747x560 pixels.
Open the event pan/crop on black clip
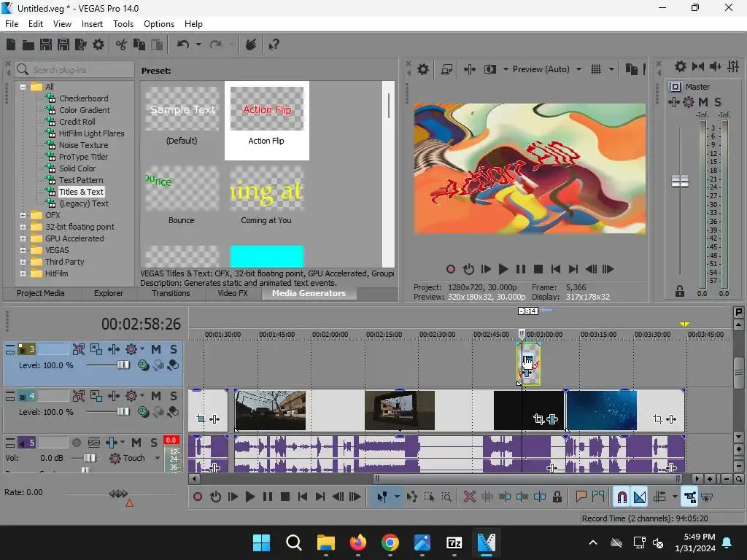point(539,419)
